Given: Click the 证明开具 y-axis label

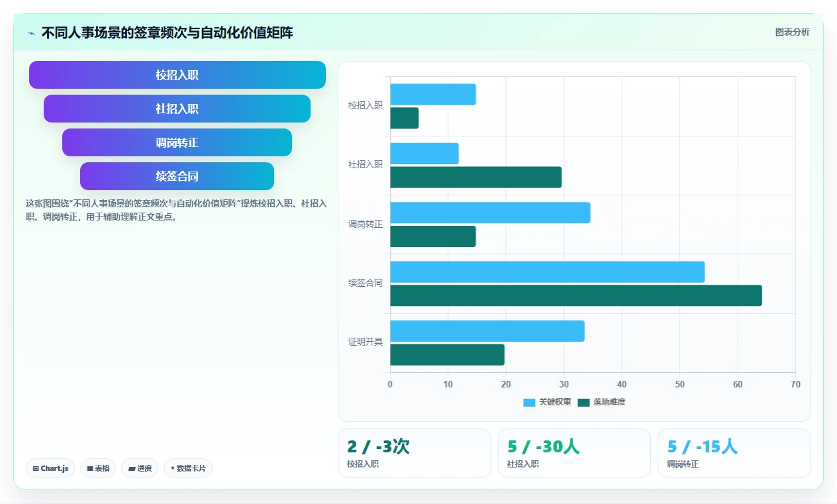Looking at the screenshot, I should [366, 342].
